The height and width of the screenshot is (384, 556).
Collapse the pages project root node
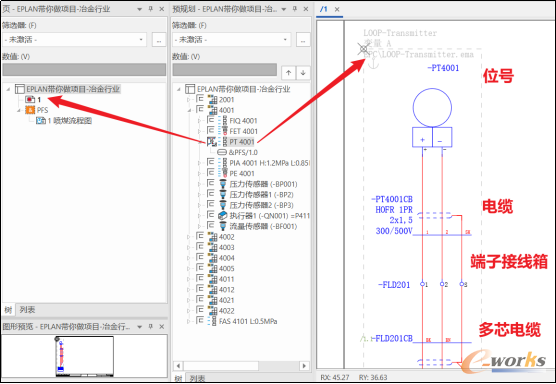click(x=8, y=89)
